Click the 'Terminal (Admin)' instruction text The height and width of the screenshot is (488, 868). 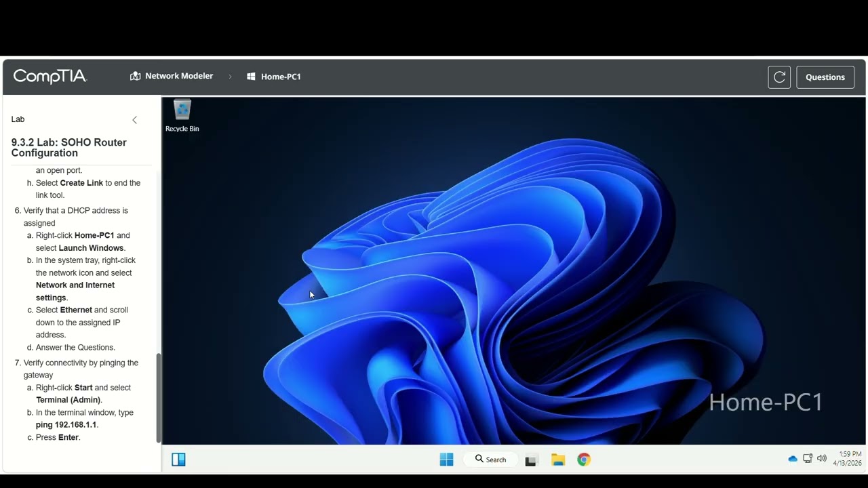(68, 400)
